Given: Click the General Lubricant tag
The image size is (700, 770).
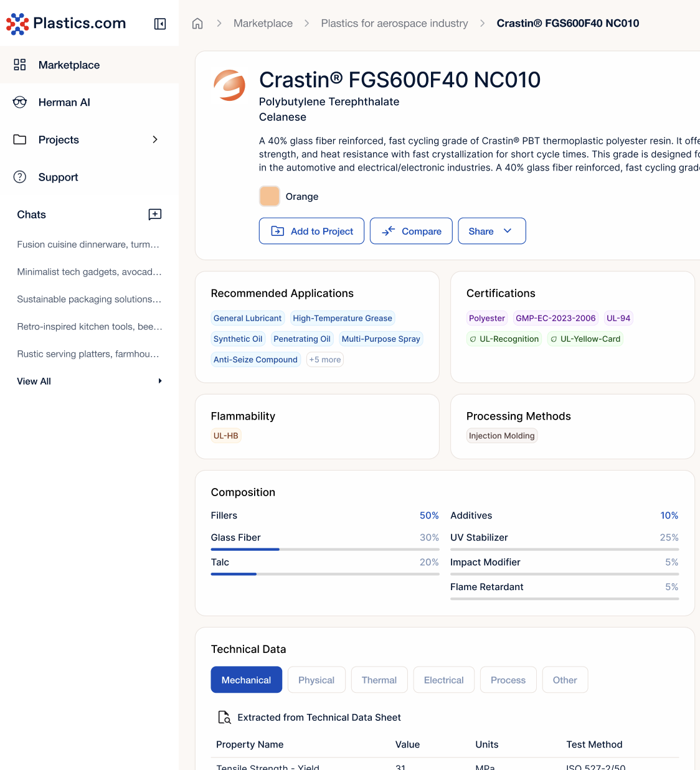Looking at the screenshot, I should click(x=247, y=318).
